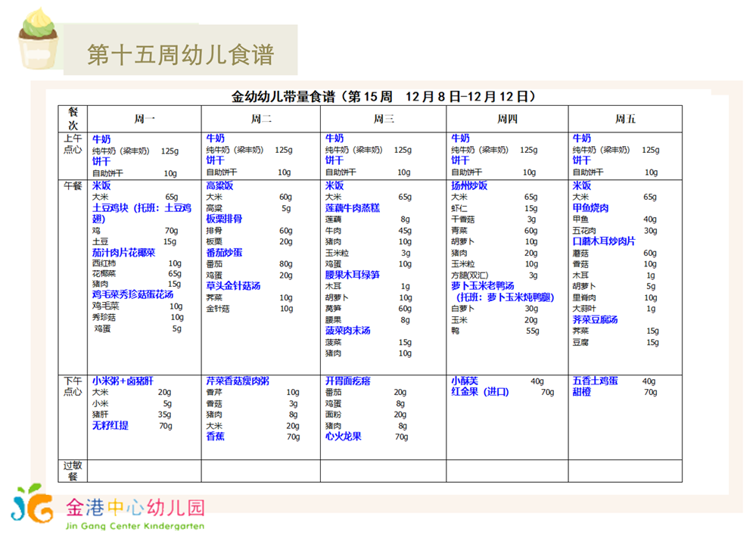This screenshot has width=756, height=538.
Task: Click the 下午点心 row label
Action: (73, 386)
